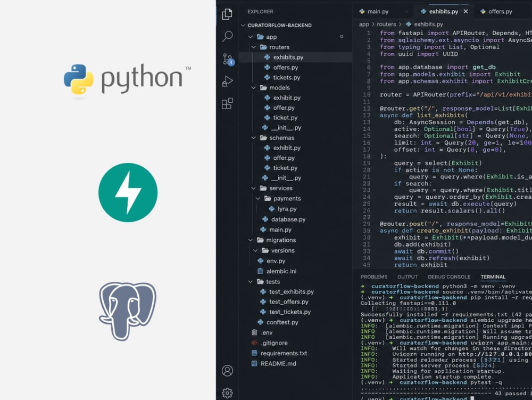Screen dimensions: 532x400
Task: Collapse the payments folder
Action: point(258,199)
